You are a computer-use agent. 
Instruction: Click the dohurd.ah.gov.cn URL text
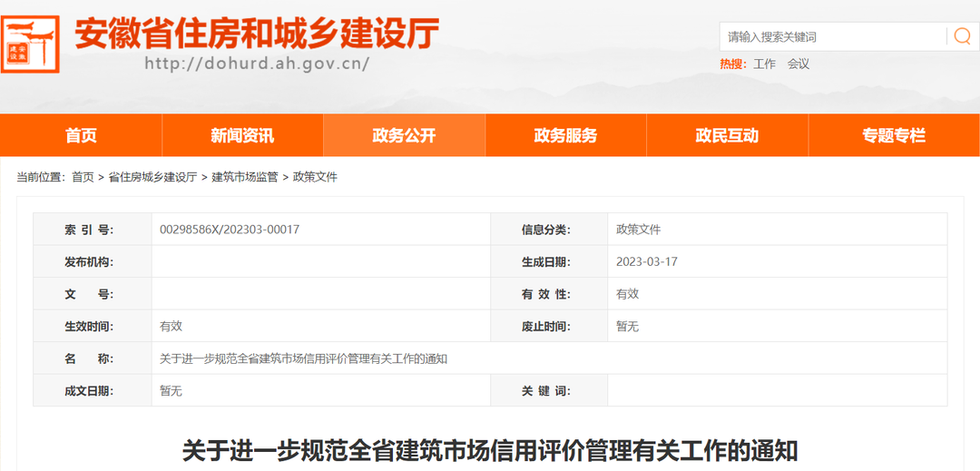click(257, 64)
